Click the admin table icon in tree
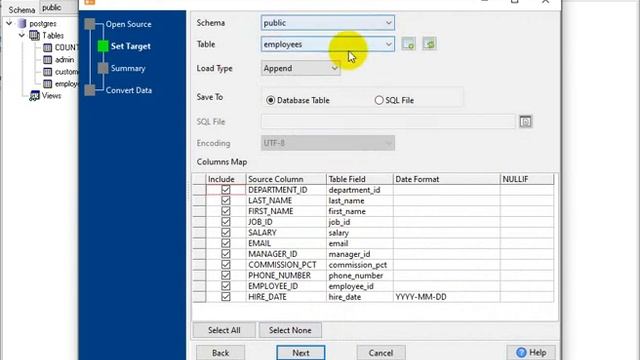640x360 pixels. click(48, 60)
